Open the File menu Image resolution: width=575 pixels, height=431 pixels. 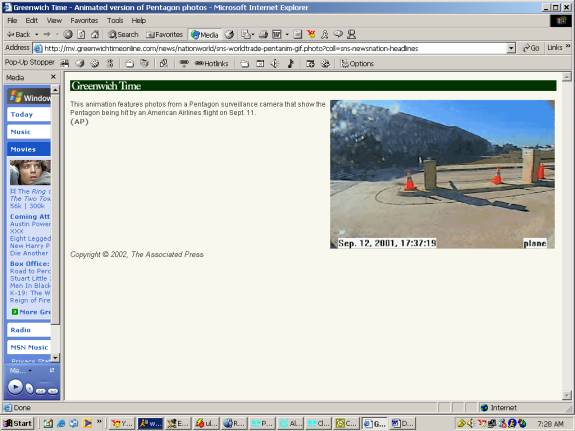pos(12,21)
